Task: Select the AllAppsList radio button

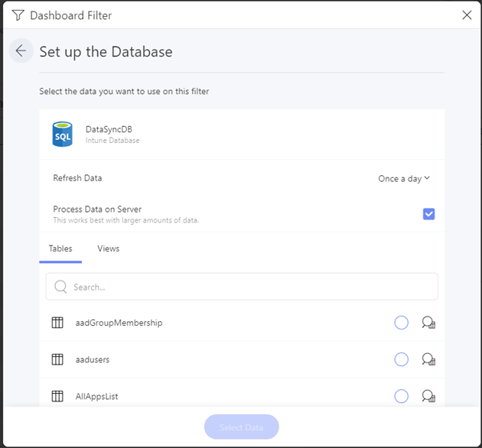Action: pyautogui.click(x=401, y=396)
